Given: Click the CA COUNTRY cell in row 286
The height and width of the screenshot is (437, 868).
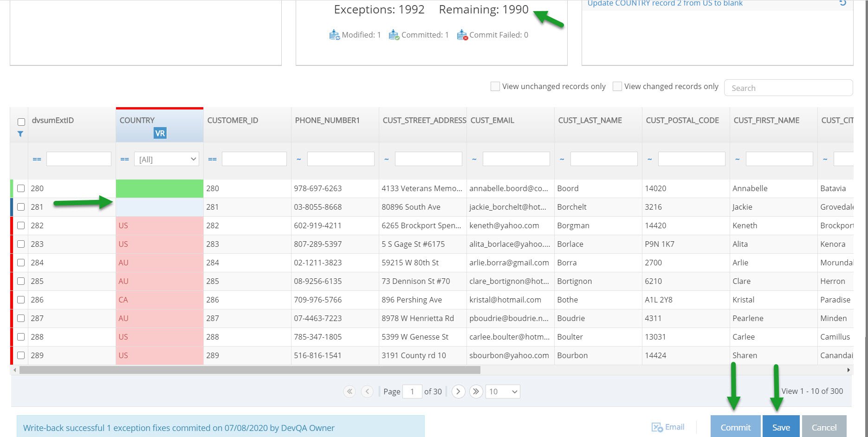Looking at the screenshot, I should tap(160, 300).
